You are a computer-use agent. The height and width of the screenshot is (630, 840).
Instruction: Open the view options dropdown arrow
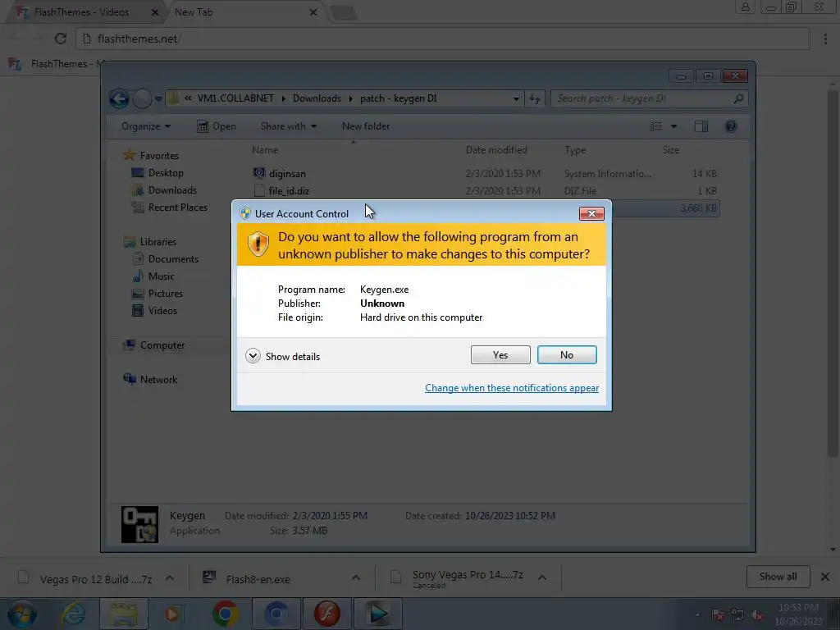(x=674, y=126)
